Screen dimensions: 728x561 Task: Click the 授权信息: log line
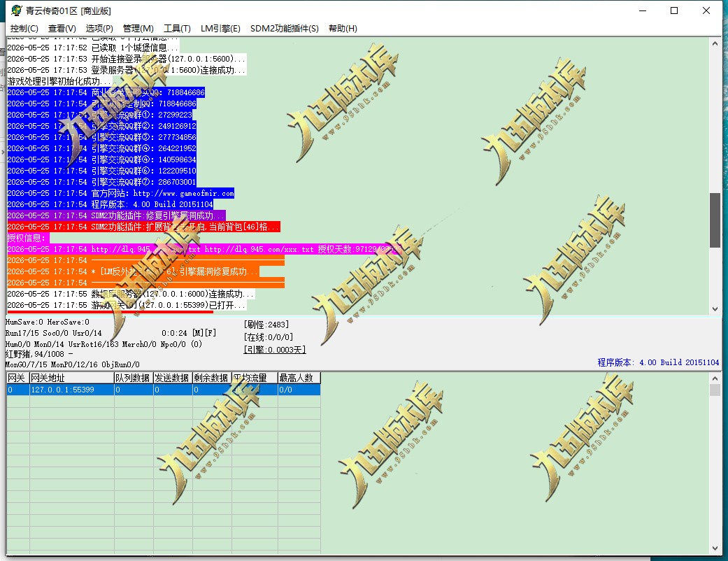(x=27, y=238)
